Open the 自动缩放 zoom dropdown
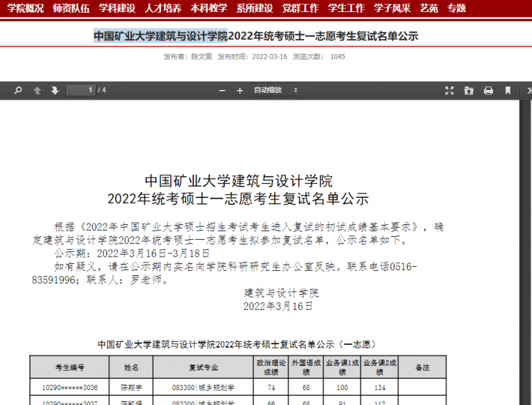The height and width of the screenshot is (405, 532). pos(275,90)
